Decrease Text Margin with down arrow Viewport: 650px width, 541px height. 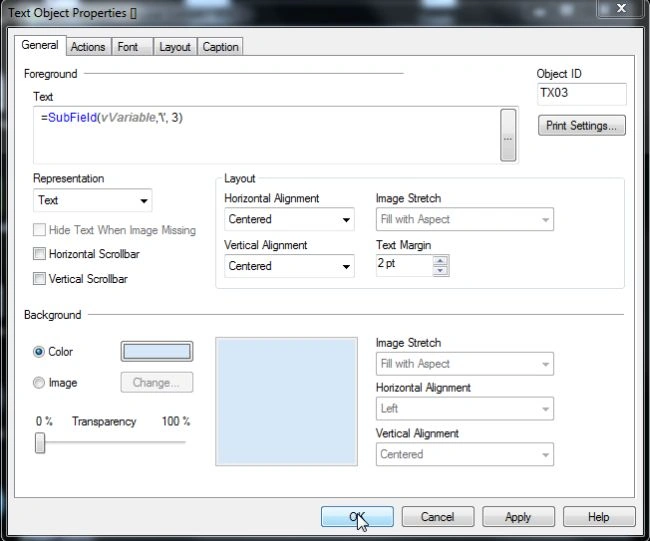(x=440, y=271)
